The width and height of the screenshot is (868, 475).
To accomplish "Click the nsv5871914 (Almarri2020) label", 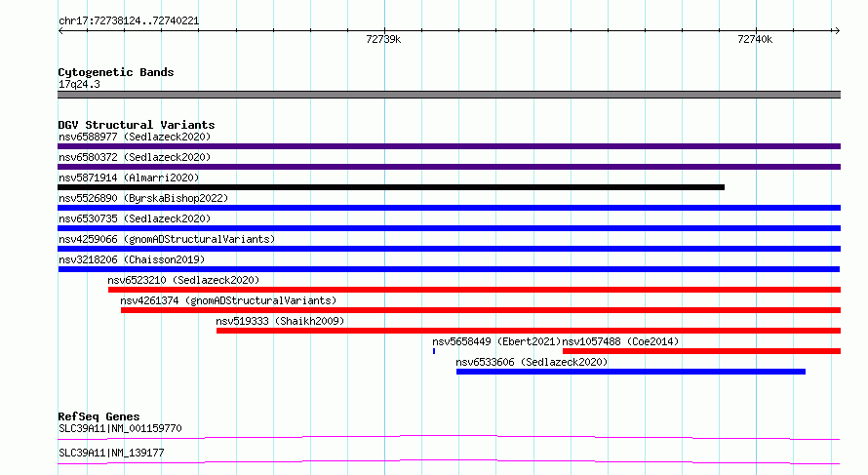I will [x=129, y=178].
